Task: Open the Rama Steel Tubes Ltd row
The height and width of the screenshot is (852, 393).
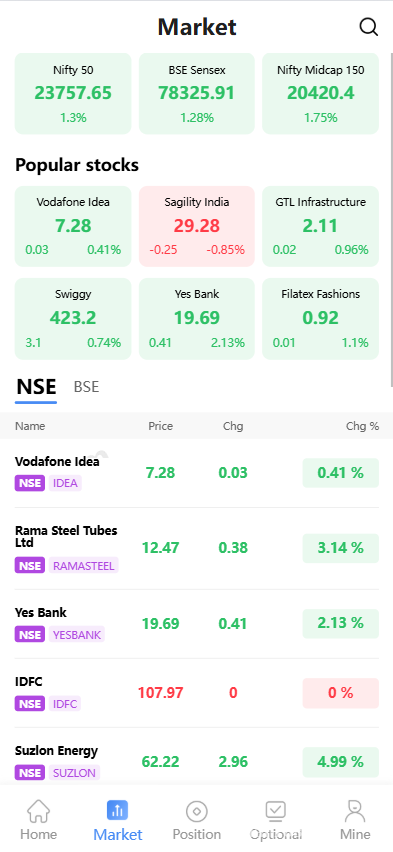Action: (197, 548)
